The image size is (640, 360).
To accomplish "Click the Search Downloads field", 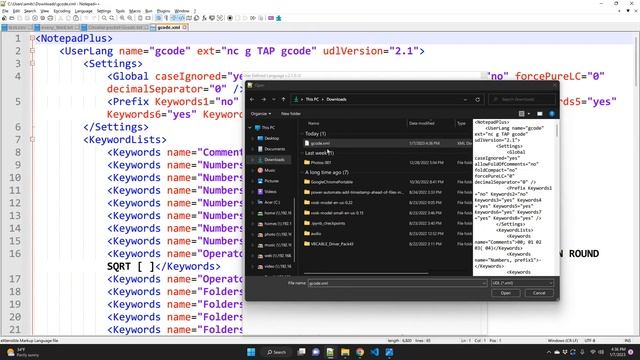I will click(x=522, y=100).
